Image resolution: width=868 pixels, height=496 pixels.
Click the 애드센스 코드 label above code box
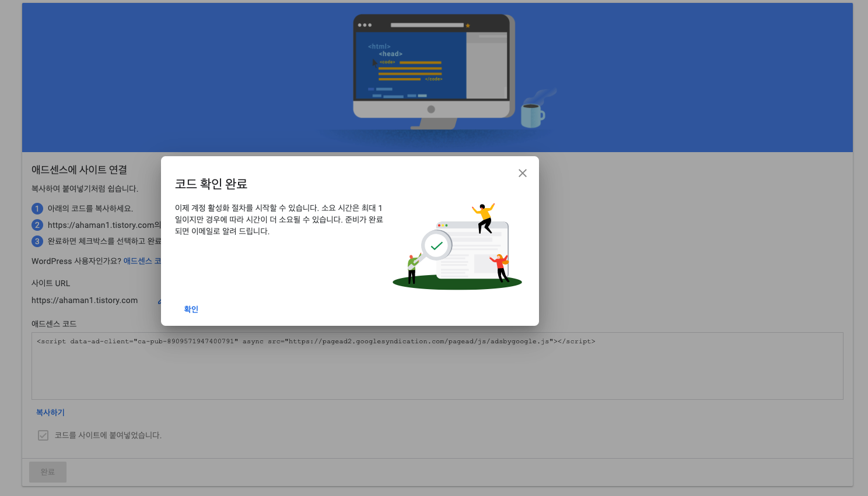coord(54,323)
